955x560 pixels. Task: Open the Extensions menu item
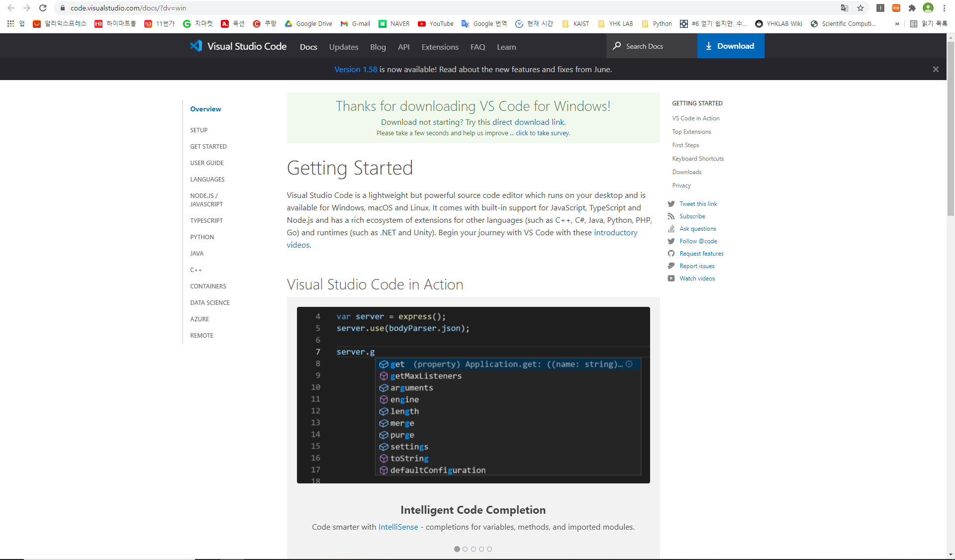click(440, 46)
